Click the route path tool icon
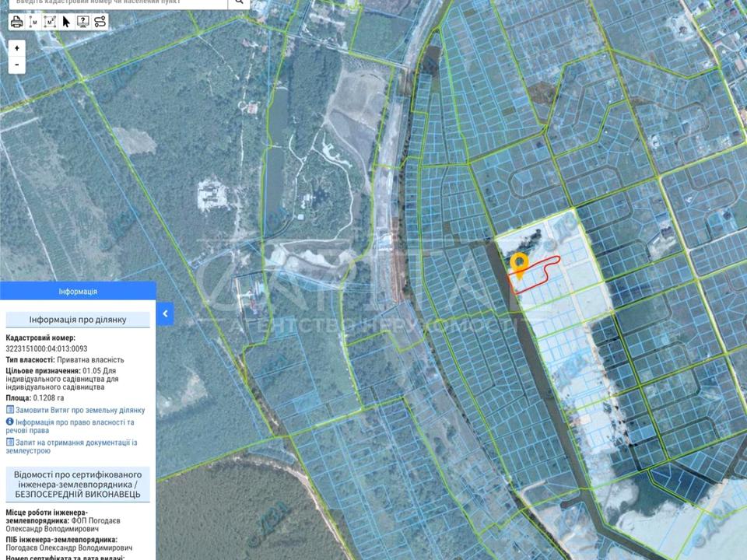 pos(100,22)
